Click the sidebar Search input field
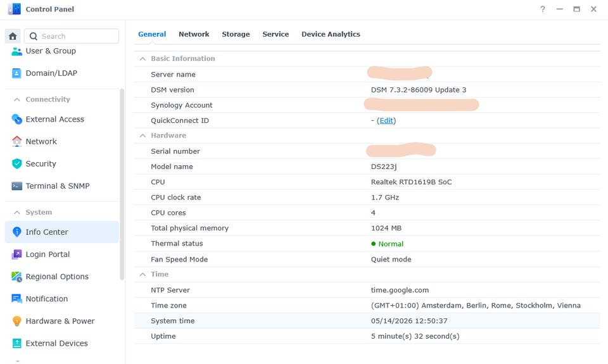Screen dimensions: 608x364 72,36
